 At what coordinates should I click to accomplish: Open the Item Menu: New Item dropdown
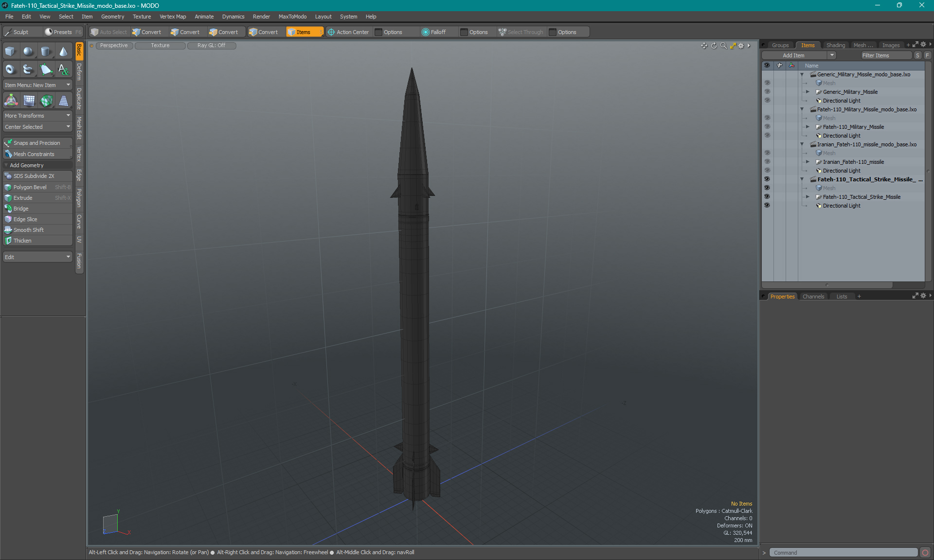37,85
